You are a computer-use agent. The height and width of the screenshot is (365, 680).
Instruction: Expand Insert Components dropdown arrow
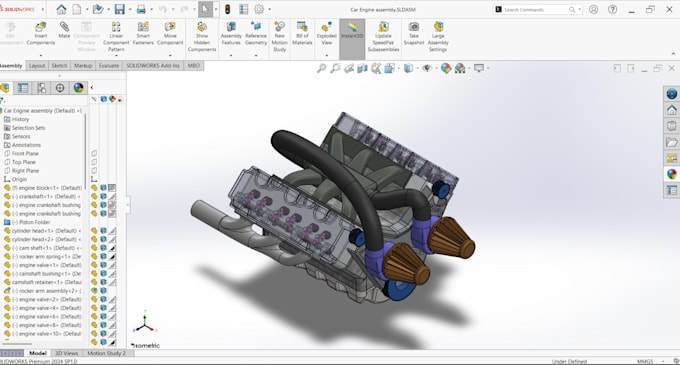click(41, 55)
